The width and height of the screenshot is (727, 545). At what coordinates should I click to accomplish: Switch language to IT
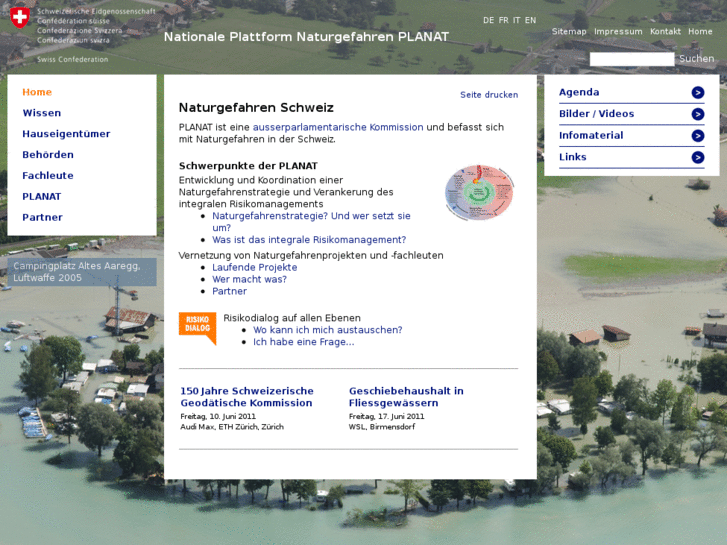coord(517,20)
